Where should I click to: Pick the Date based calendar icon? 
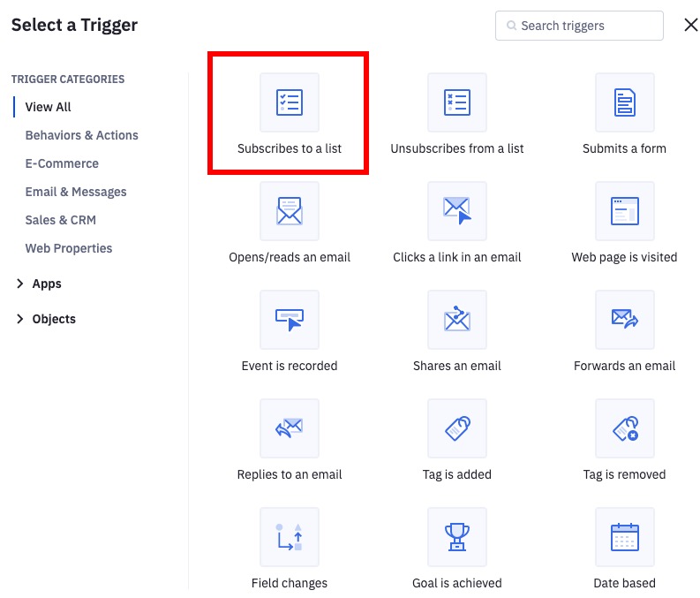pos(625,537)
